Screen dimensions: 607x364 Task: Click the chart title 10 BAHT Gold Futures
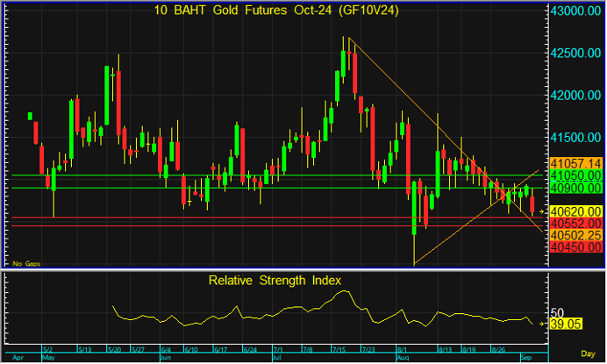coord(274,11)
